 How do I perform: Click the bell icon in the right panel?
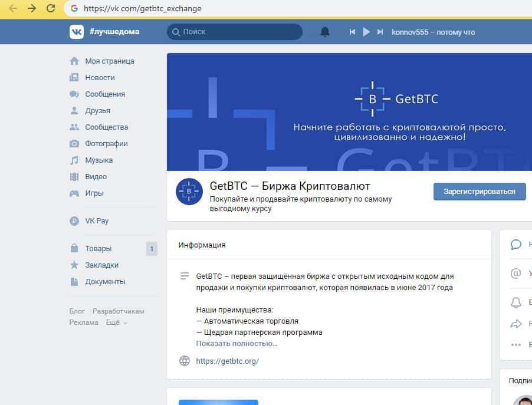[x=515, y=302]
